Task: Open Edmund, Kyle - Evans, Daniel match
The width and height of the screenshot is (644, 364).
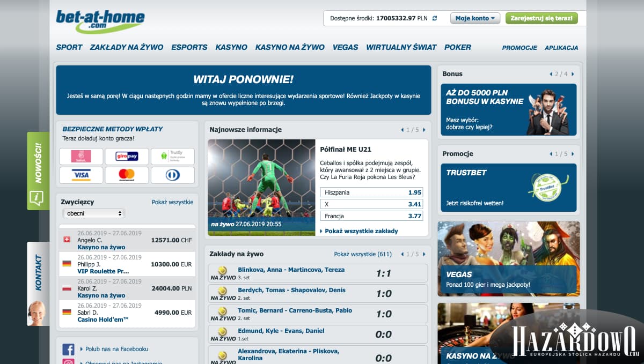Action: click(281, 331)
